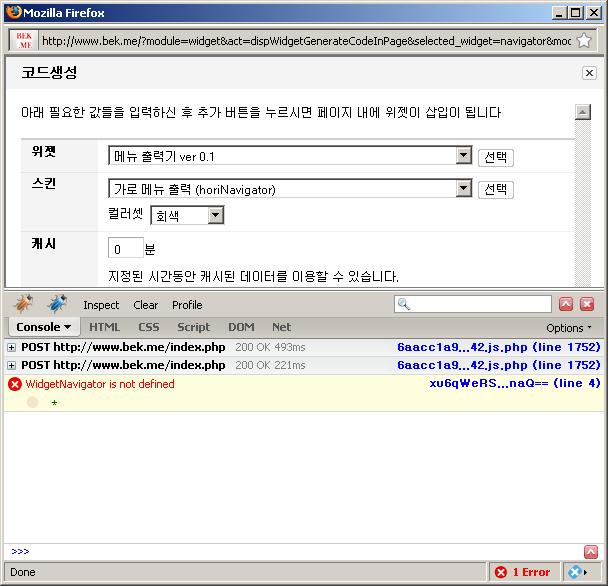Expand the first POST request (493ms)

[x=12, y=347]
